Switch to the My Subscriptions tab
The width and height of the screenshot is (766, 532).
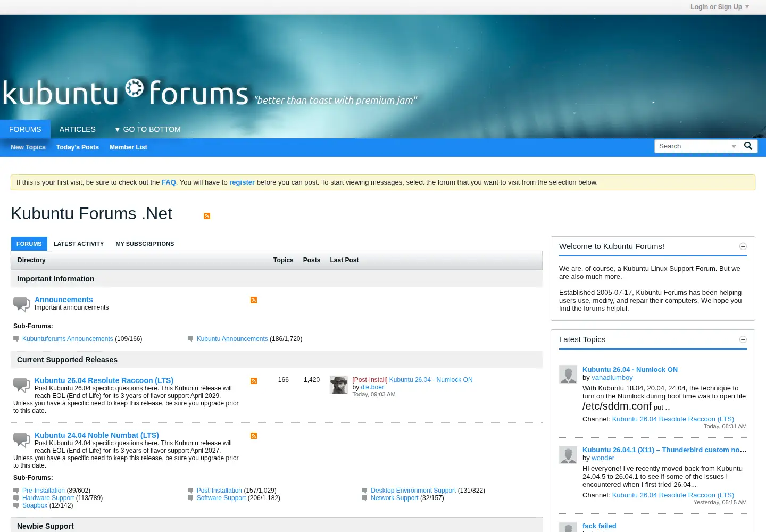pyautogui.click(x=145, y=244)
